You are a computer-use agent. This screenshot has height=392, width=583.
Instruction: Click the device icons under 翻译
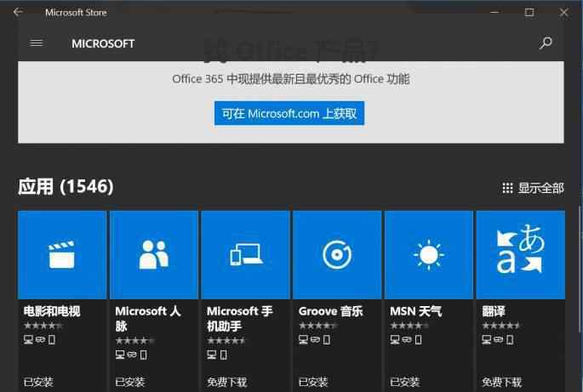[498, 339]
